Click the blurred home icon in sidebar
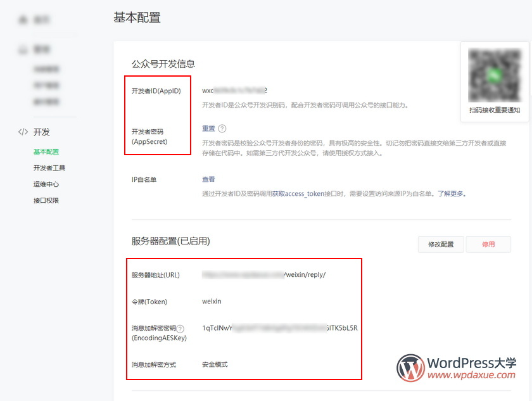Screen dimensions: 532x401 (x=23, y=20)
